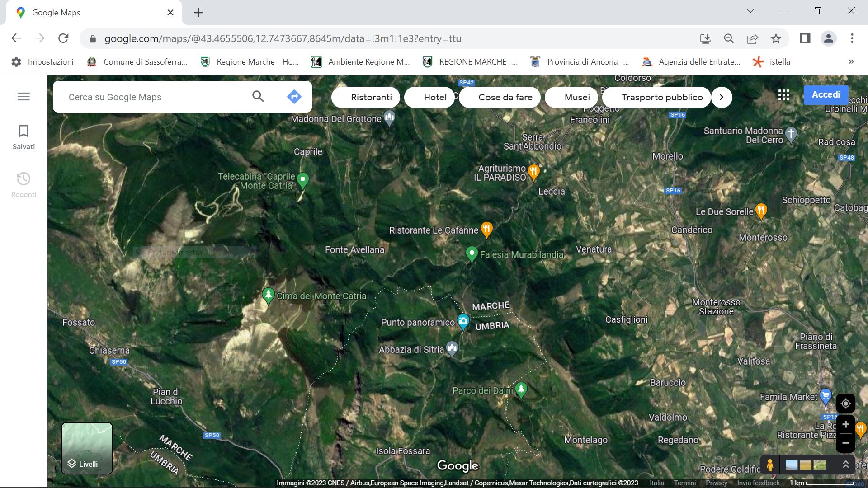
Task: Click the browser address bar URL
Action: point(283,38)
